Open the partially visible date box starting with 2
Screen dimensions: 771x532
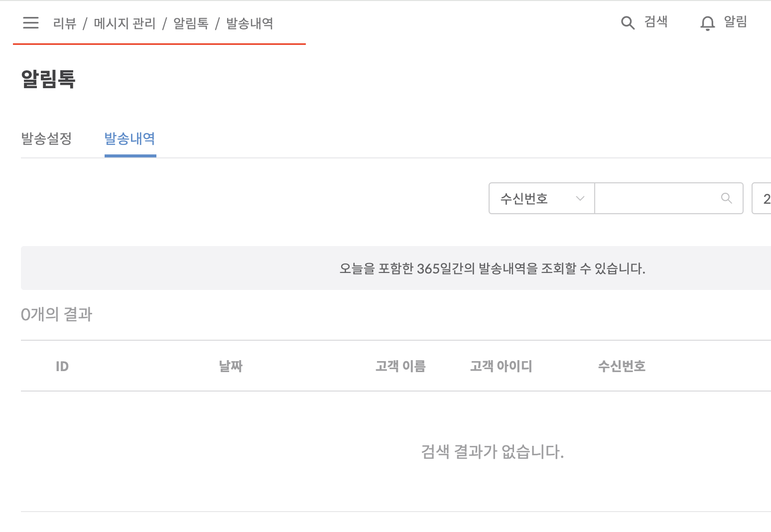point(763,198)
